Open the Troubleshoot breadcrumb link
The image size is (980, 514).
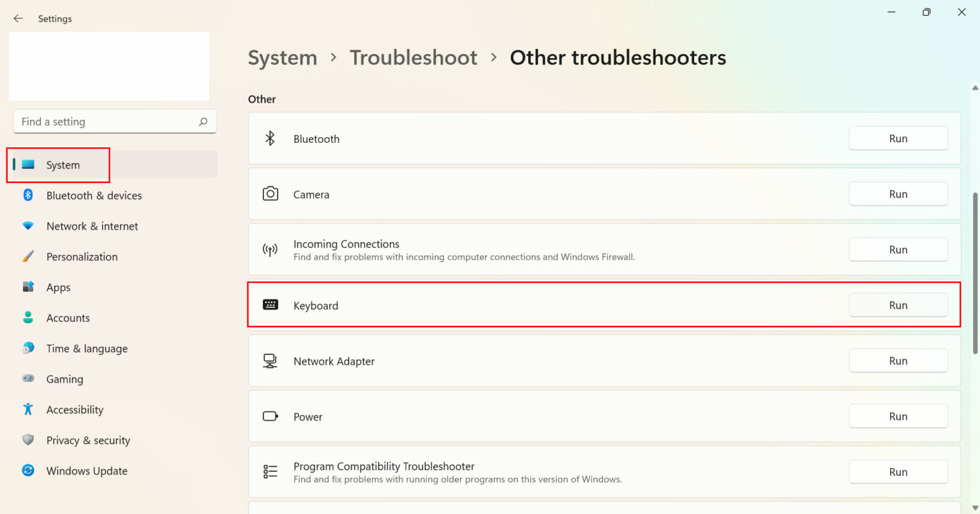(413, 57)
